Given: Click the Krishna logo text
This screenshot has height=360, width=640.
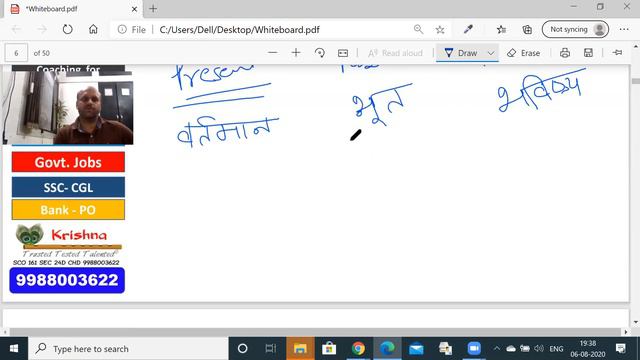Looking at the screenshot, I should click(79, 235).
